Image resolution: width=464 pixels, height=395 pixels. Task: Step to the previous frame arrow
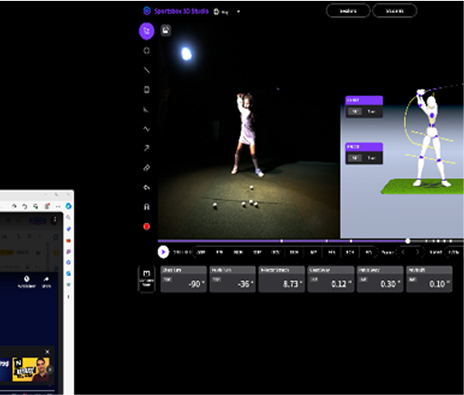tap(403, 252)
